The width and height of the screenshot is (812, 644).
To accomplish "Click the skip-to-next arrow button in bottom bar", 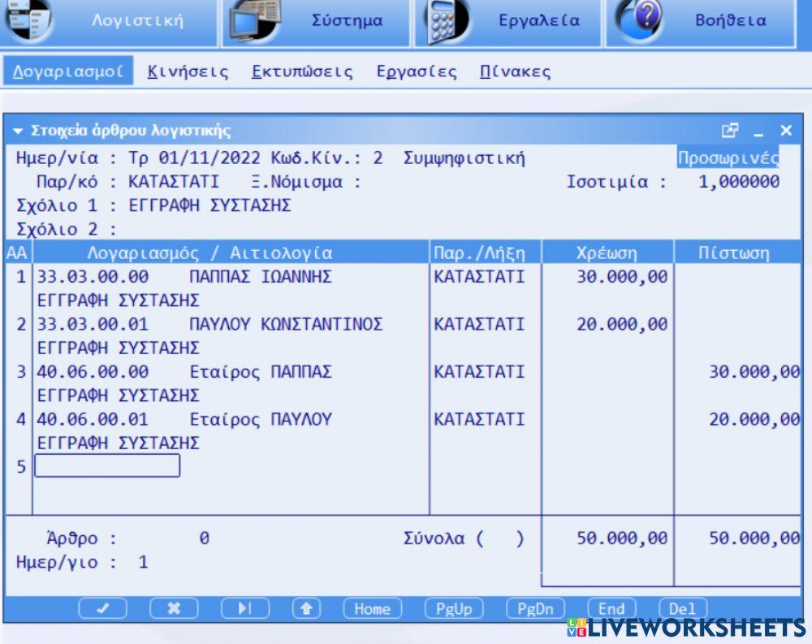I will tap(244, 609).
